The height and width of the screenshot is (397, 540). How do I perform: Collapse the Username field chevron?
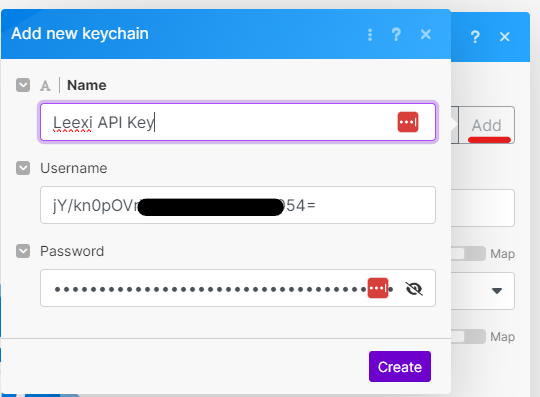click(x=23, y=168)
